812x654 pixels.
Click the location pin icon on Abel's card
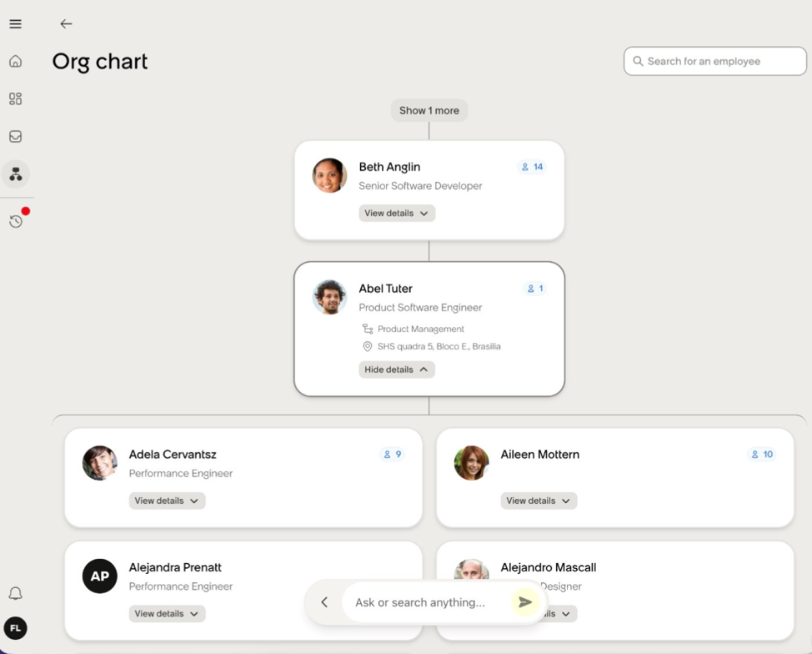[x=367, y=347]
